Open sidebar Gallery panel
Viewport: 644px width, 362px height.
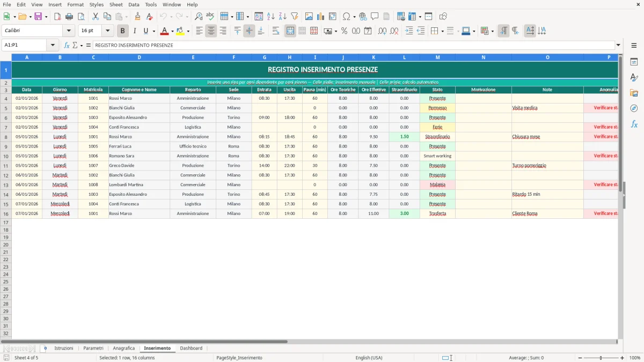tap(634, 93)
